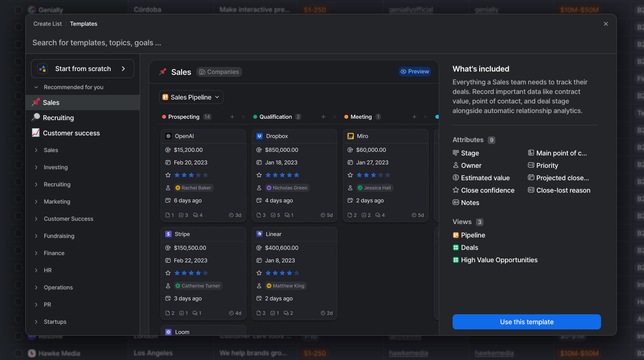
Task: Go to Create List breadcrumb
Action: (x=48, y=24)
